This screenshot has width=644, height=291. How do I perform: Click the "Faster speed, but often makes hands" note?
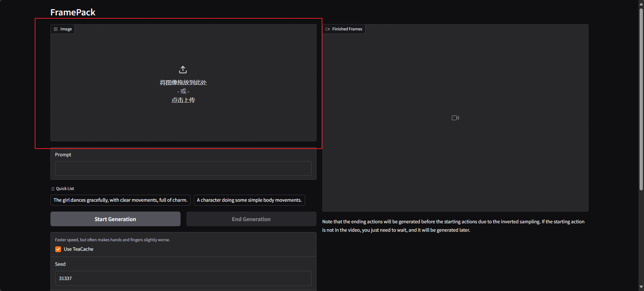coord(113,240)
